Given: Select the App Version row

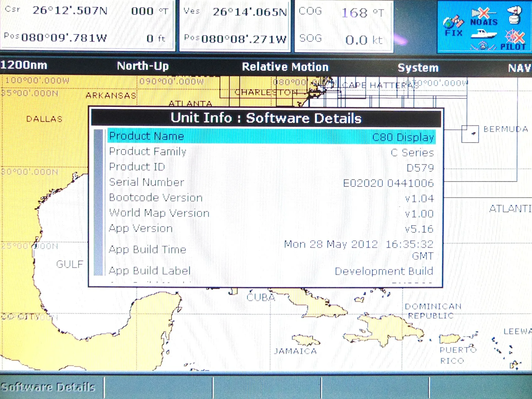Looking at the screenshot, I should (x=272, y=229).
